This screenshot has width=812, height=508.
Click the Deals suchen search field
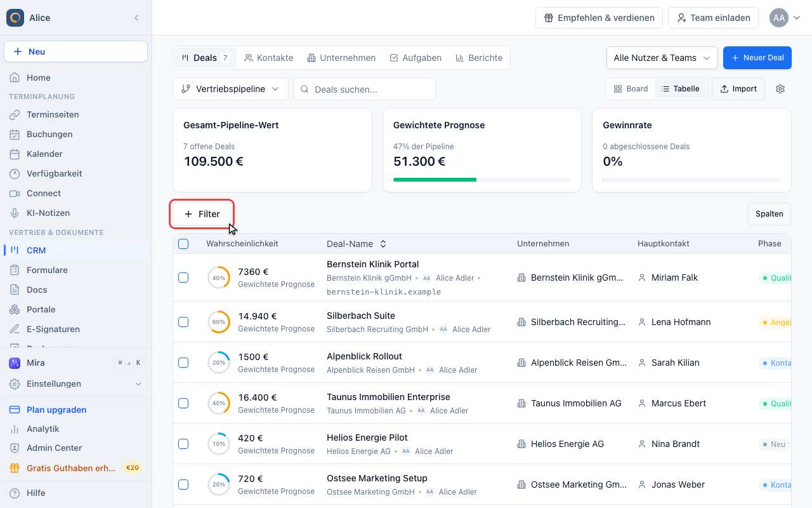tap(365, 89)
